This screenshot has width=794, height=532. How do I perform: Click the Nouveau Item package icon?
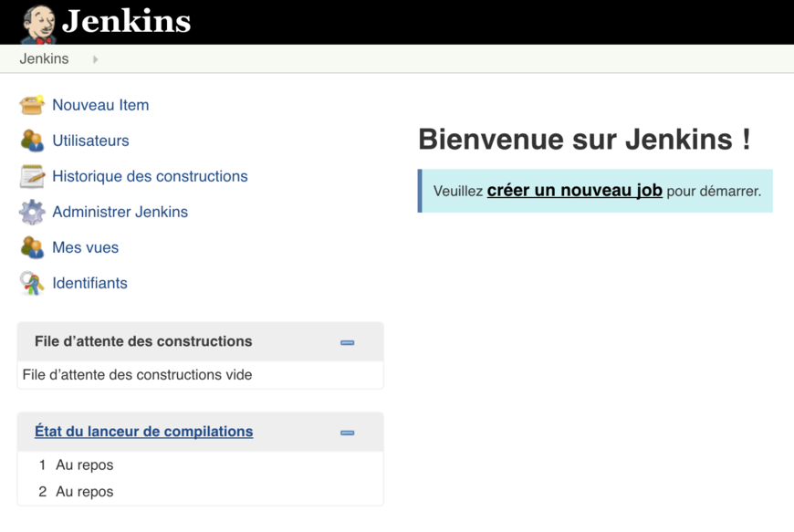click(x=31, y=105)
